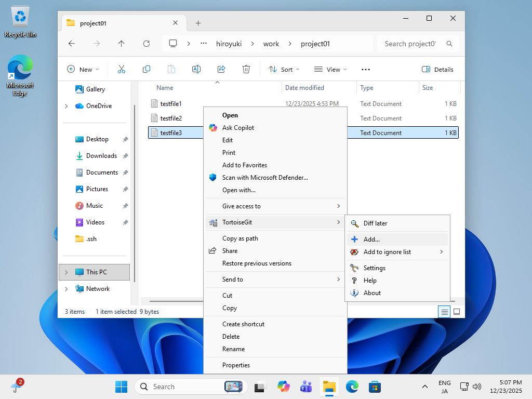Click the Up arrow navigation button
532x399 pixels.
pos(122,44)
